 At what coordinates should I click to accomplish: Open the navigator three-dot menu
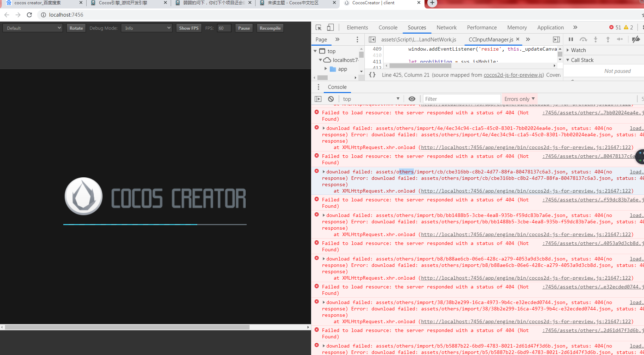click(x=357, y=39)
